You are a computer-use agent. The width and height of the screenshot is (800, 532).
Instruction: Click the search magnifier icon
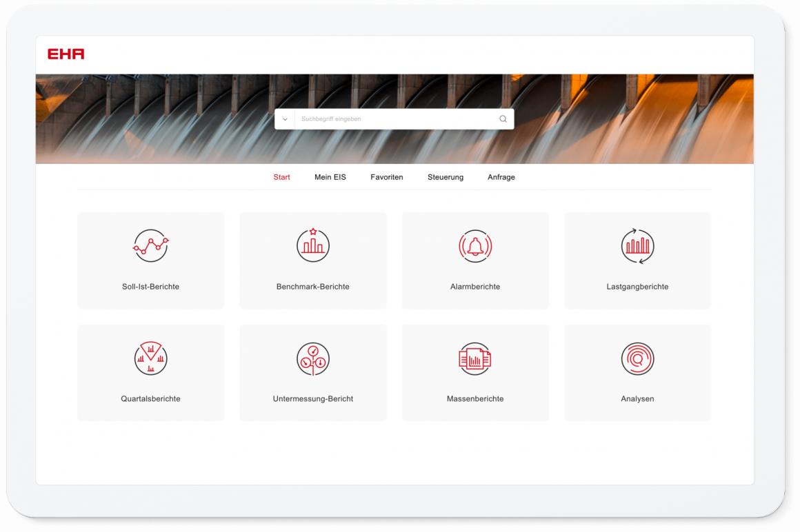tap(503, 119)
